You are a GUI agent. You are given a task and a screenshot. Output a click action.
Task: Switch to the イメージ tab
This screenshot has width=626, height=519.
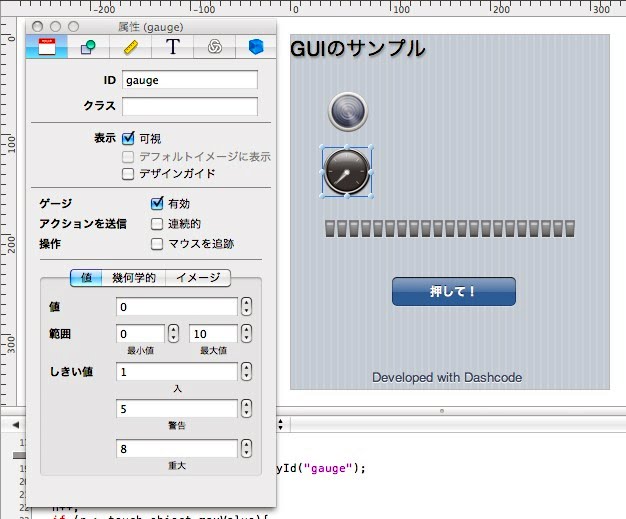coord(197,278)
